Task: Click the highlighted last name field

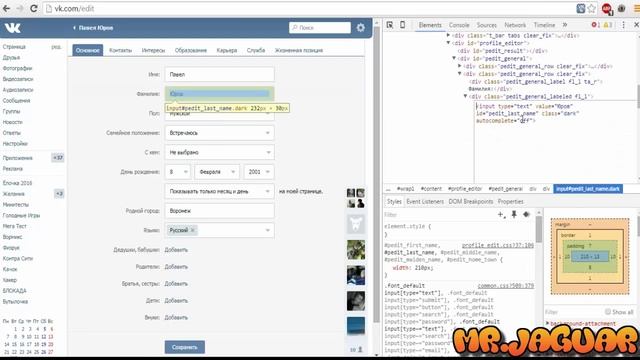Action: (220, 94)
